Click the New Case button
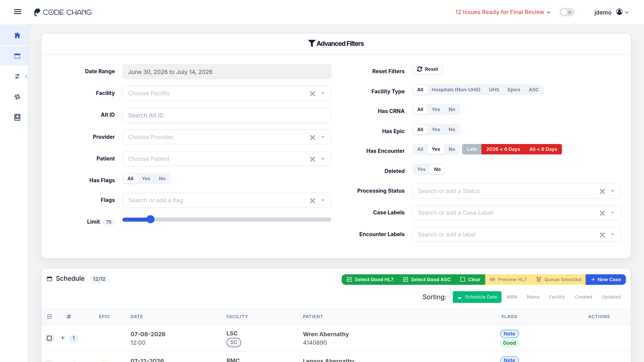 [x=606, y=280]
